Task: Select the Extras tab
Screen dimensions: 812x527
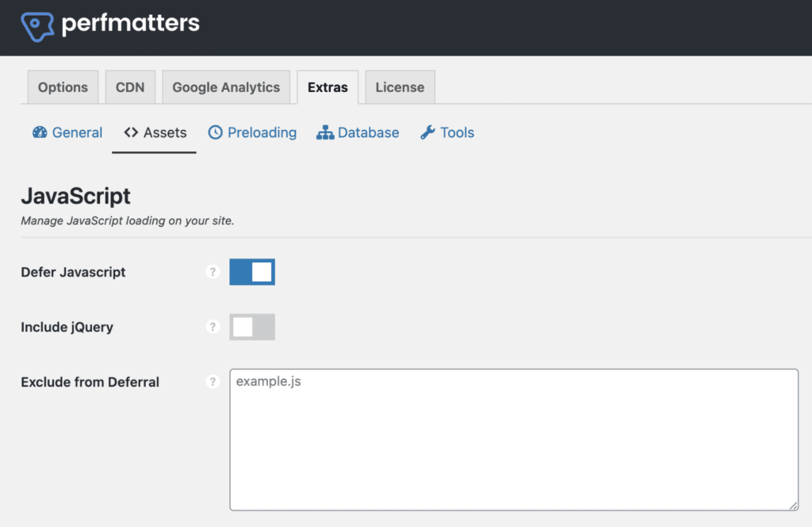Action: point(327,87)
